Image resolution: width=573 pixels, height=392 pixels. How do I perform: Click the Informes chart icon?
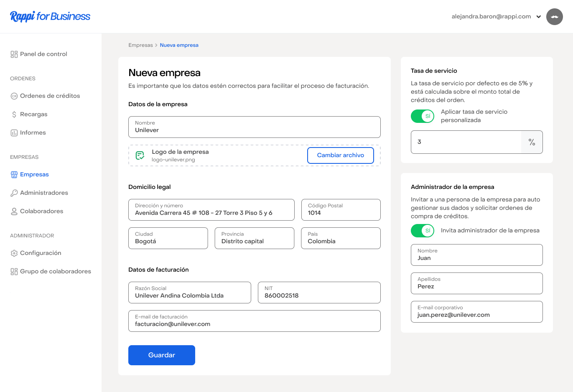(x=14, y=133)
